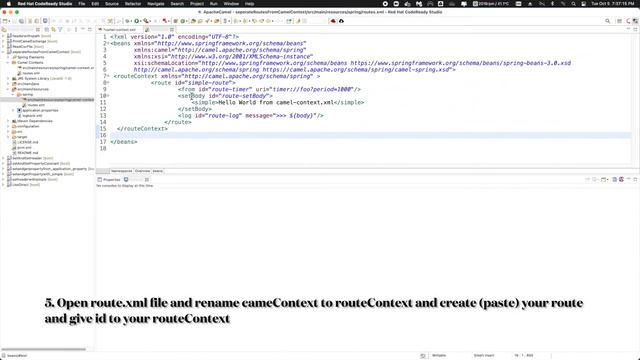Viewport: 640px width, 360px height.
Task: Click the Open Perspective icon
Action: point(619,21)
